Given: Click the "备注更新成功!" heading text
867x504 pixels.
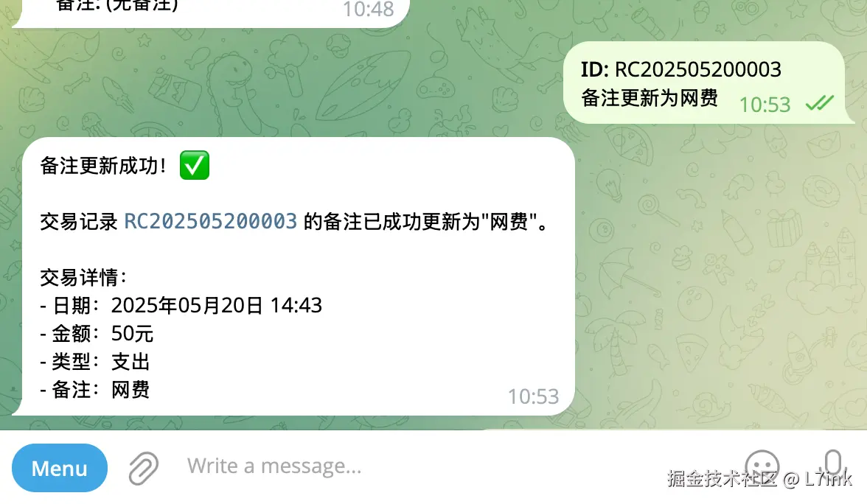Looking at the screenshot, I should [103, 166].
